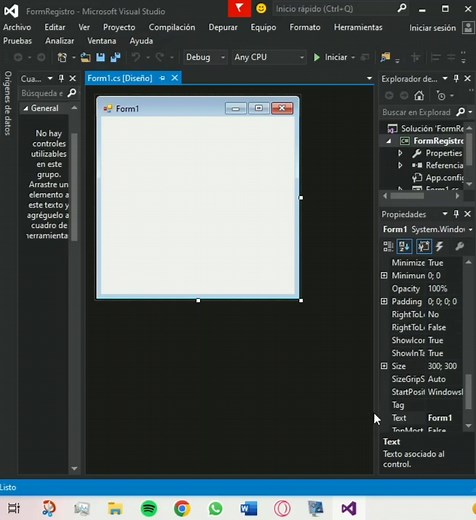This screenshot has width=476, height=520.
Task: Toggle auto-hide pin on Propiedades panel
Action: [x=456, y=214]
